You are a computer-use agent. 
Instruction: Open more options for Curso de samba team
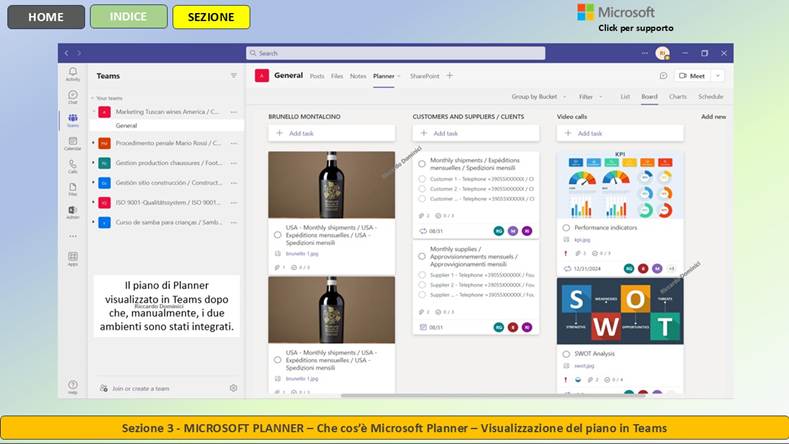tap(233, 222)
